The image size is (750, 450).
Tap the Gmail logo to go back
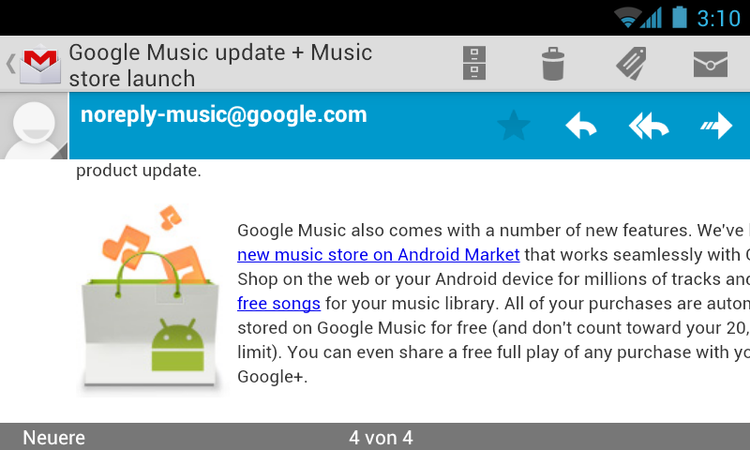point(41,64)
